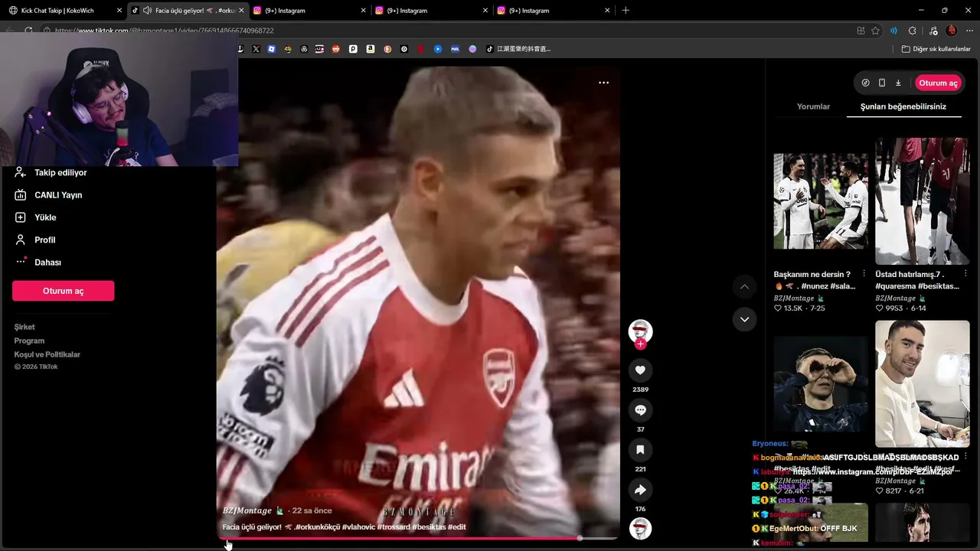Like the video with 2389 likes

(640, 370)
